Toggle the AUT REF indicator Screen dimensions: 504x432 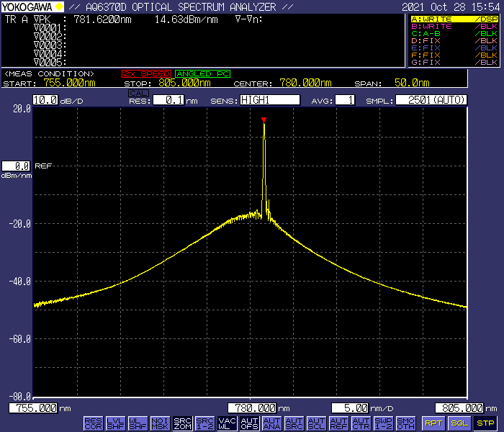click(339, 423)
